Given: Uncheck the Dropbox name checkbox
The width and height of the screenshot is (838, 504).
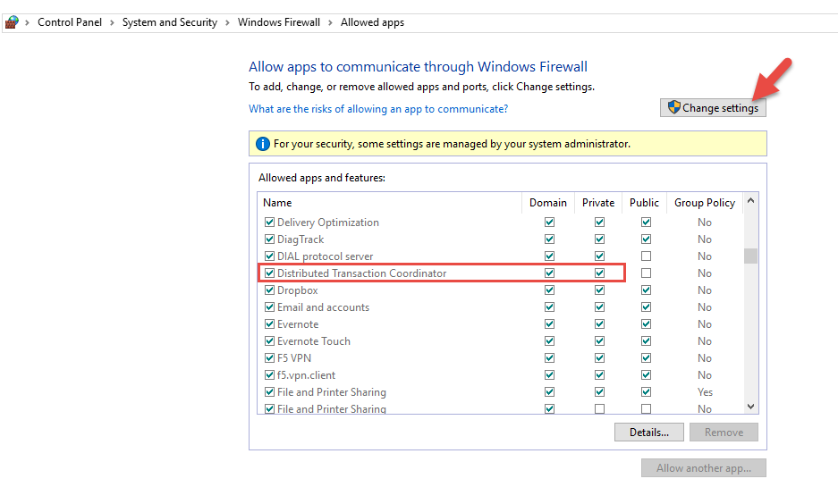Looking at the screenshot, I should (269, 290).
